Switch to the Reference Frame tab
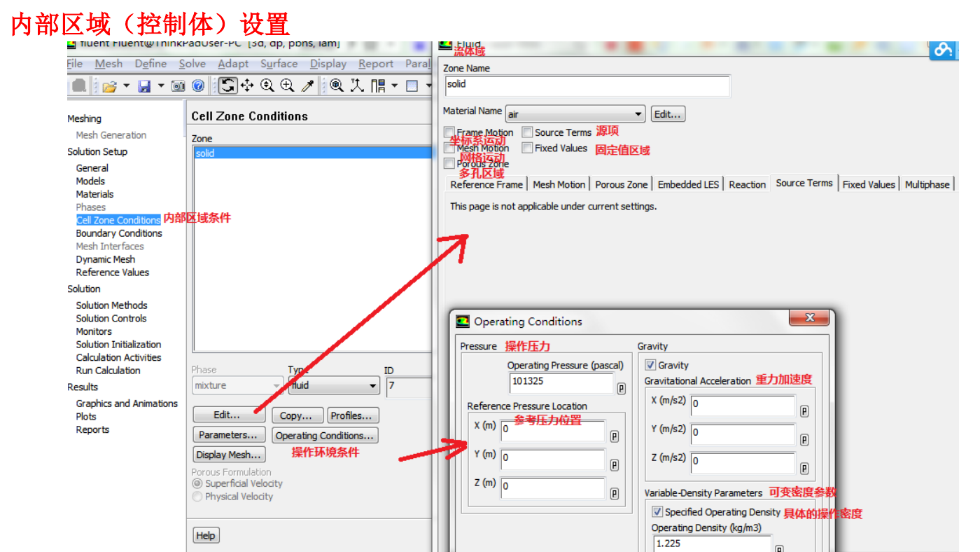The image size is (980, 552). click(x=486, y=184)
